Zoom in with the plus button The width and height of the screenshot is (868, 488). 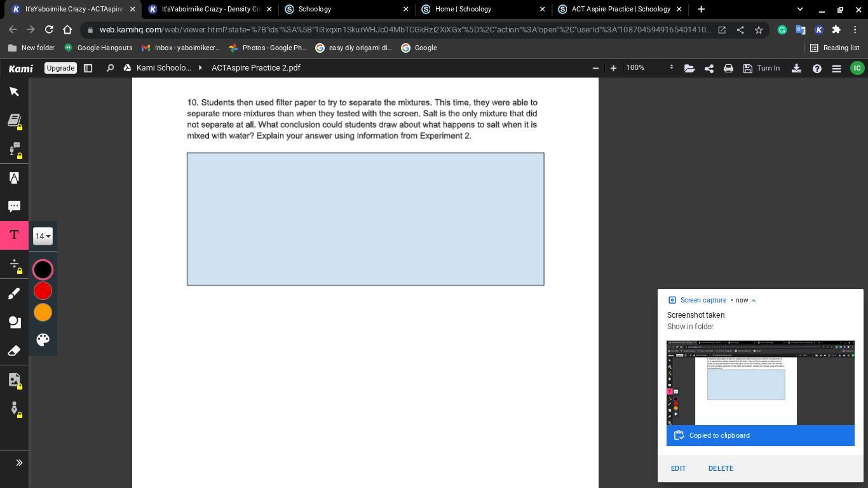coord(613,68)
